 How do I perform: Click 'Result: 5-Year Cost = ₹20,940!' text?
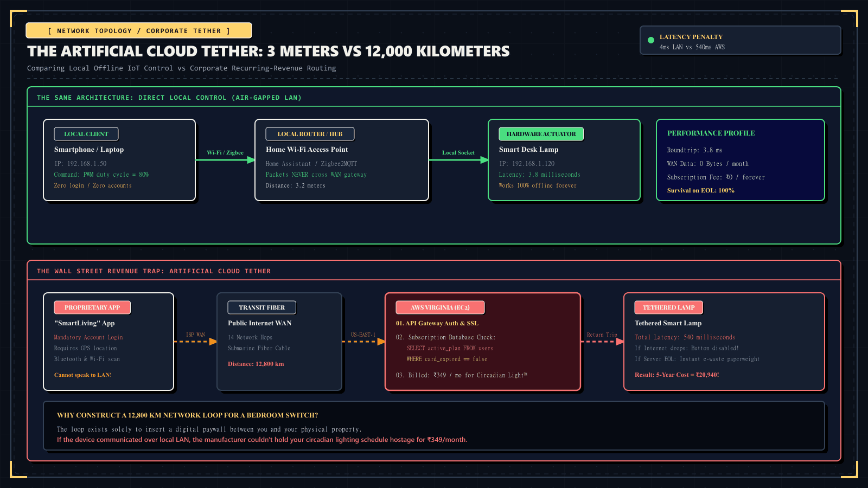677,375
